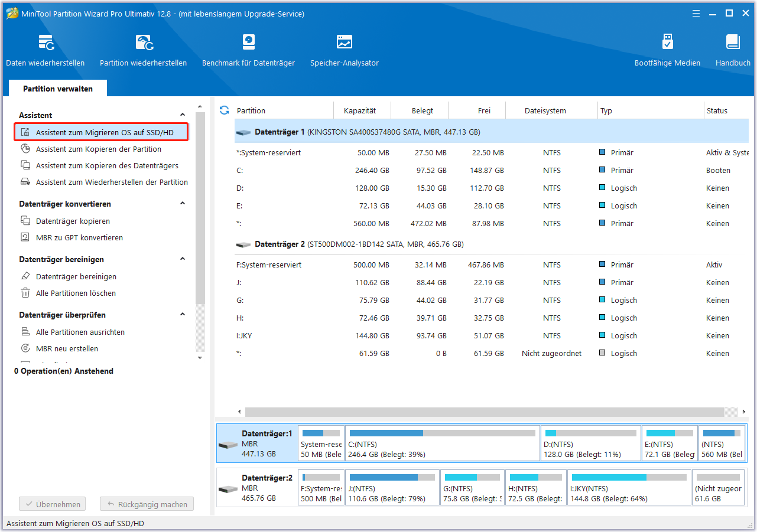Viewport: 757px width, 532px height.
Task: Select the C: partition row
Action: point(491,171)
